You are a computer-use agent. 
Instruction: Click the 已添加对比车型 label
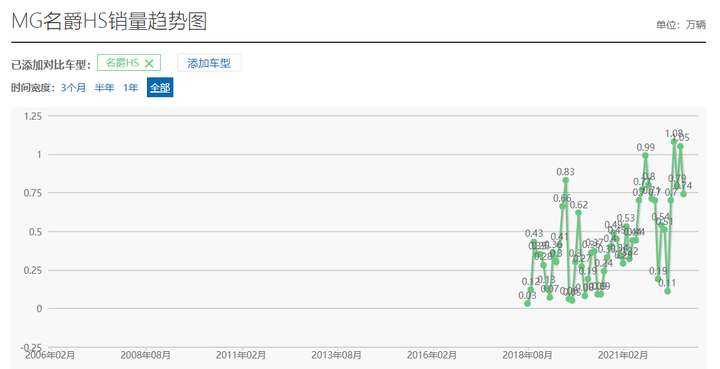[51, 65]
